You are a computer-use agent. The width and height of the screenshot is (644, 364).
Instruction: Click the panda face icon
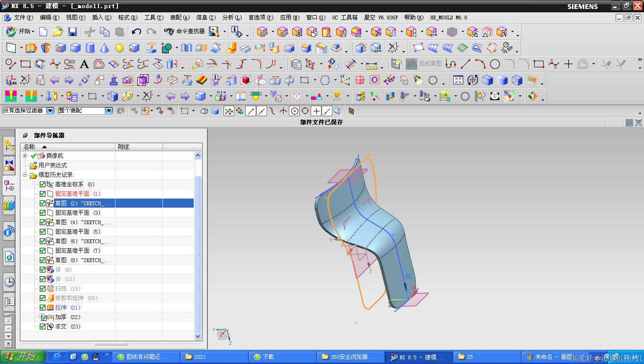tap(495, 96)
